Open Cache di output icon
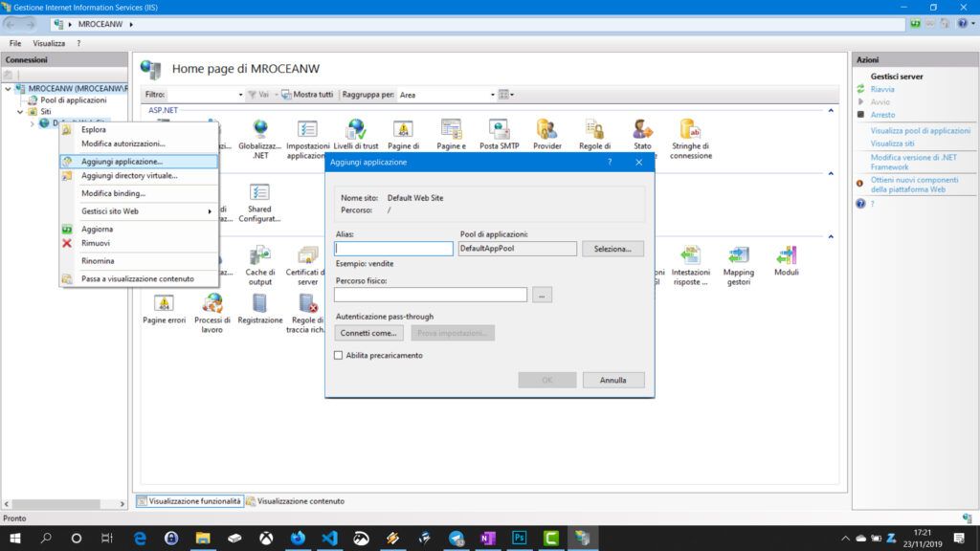This screenshot has height=551, width=980. tap(259, 266)
